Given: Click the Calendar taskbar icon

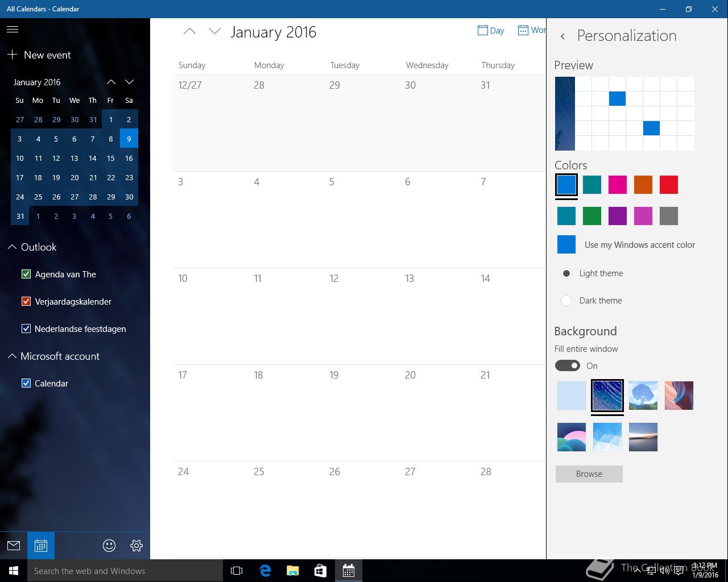Looking at the screenshot, I should tap(348, 571).
